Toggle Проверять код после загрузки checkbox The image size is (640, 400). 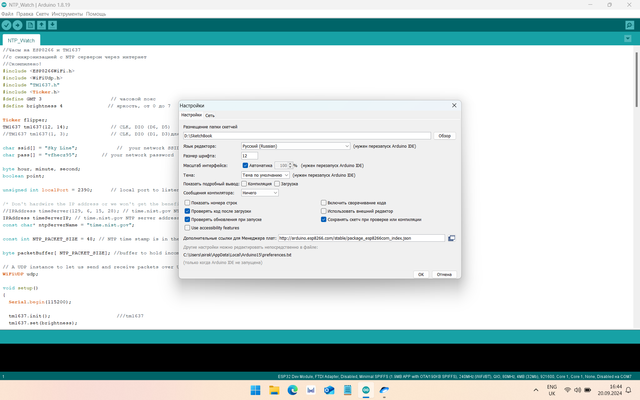[x=187, y=211]
